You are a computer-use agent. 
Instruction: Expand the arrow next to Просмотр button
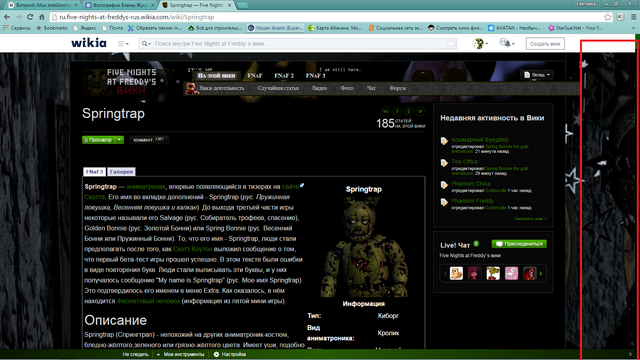[119, 140]
